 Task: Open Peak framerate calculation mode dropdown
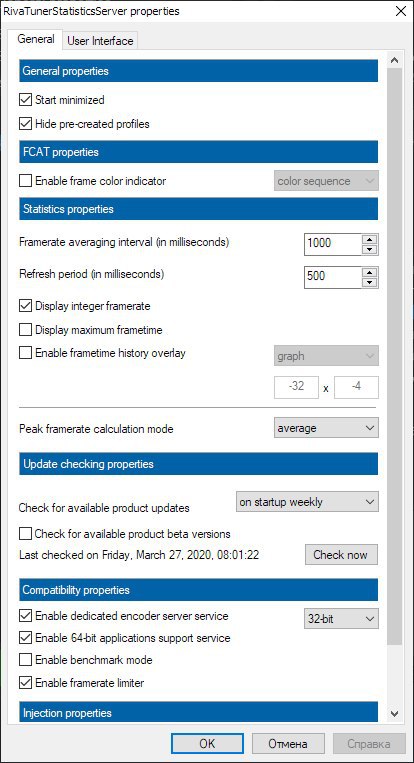326,428
